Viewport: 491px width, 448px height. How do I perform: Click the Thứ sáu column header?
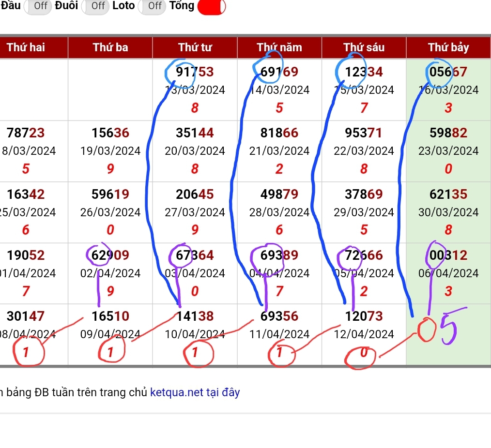[364, 47]
